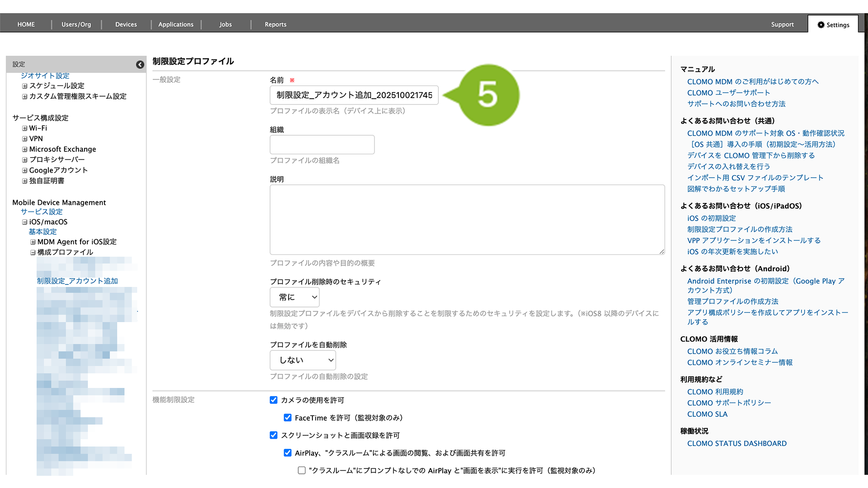Open プロファイルを自動削除 dropdown

(x=303, y=360)
